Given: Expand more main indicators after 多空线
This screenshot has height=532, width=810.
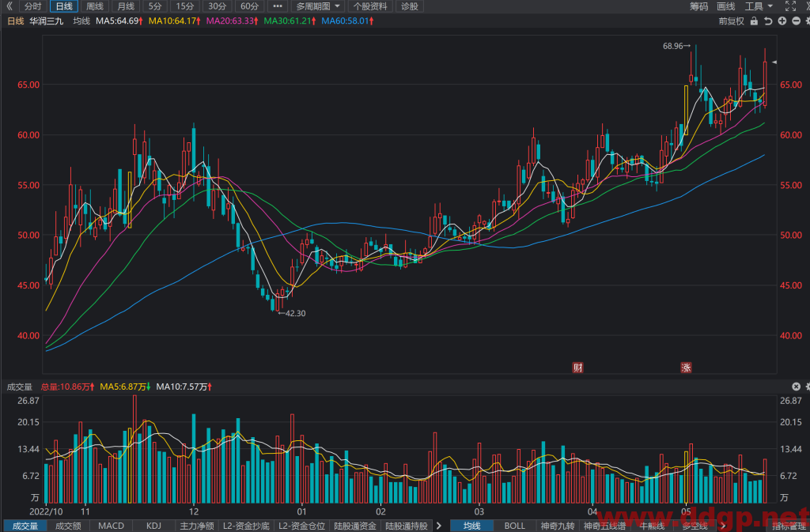Looking at the screenshot, I should click(x=723, y=526).
